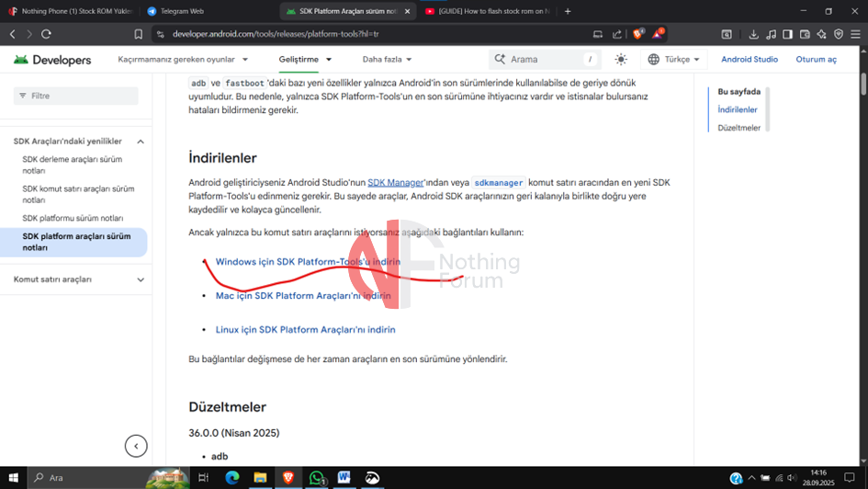The height and width of the screenshot is (489, 868).
Task: Expand the Geliştirme menu
Action: 304,59
